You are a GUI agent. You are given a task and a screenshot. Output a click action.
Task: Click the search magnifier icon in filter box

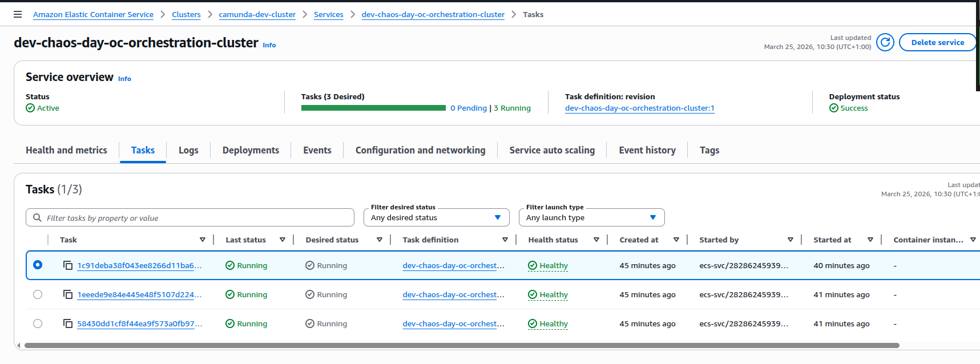coord(37,217)
